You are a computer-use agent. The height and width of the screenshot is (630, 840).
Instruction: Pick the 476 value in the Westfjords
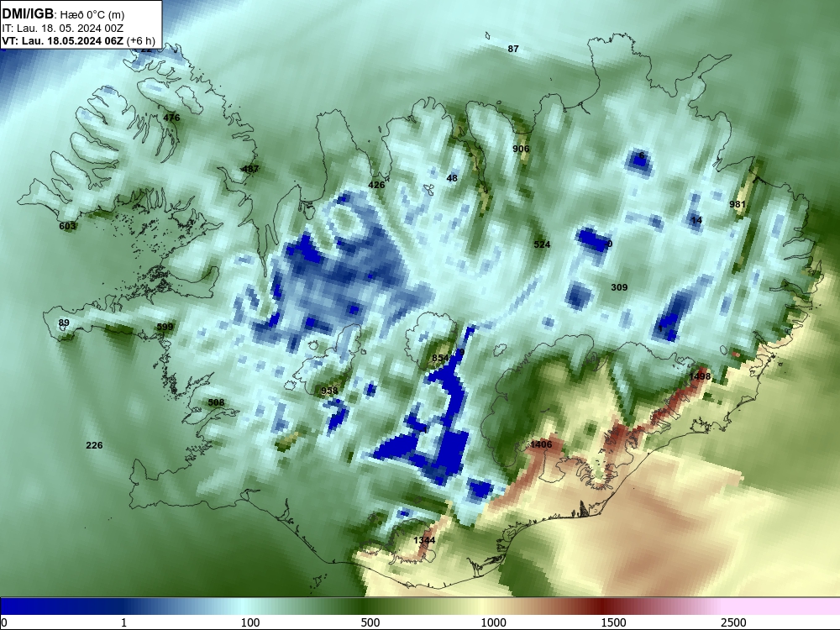pyautogui.click(x=171, y=118)
